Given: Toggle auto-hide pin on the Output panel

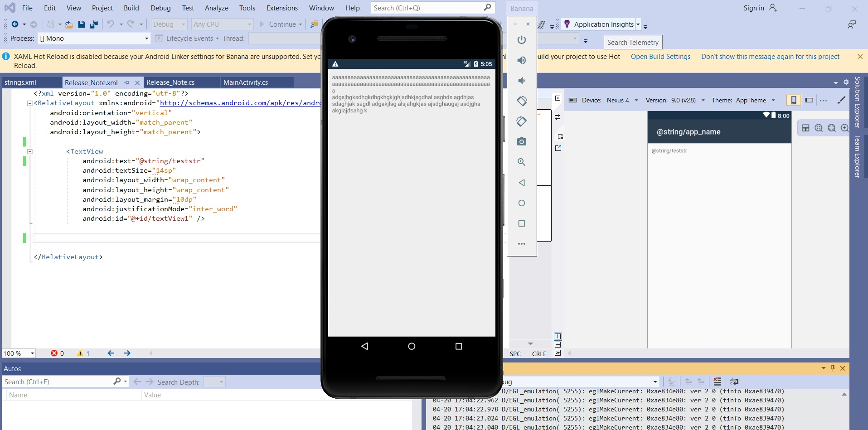Looking at the screenshot, I should point(833,368).
